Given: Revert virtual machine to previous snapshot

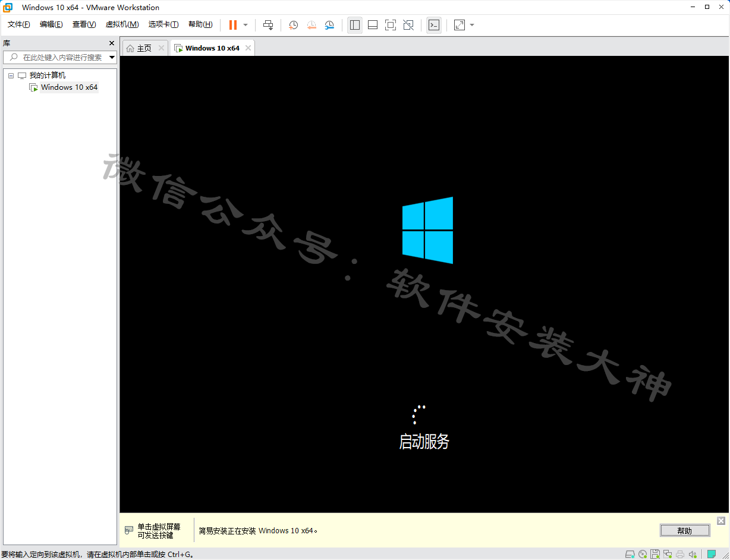Looking at the screenshot, I should [311, 25].
